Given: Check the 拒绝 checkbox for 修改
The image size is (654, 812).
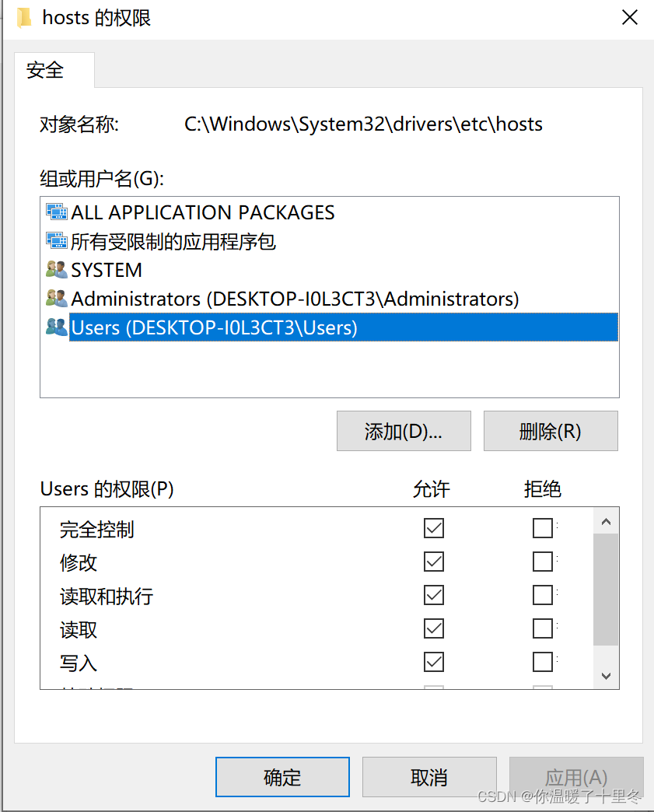Looking at the screenshot, I should point(542,562).
